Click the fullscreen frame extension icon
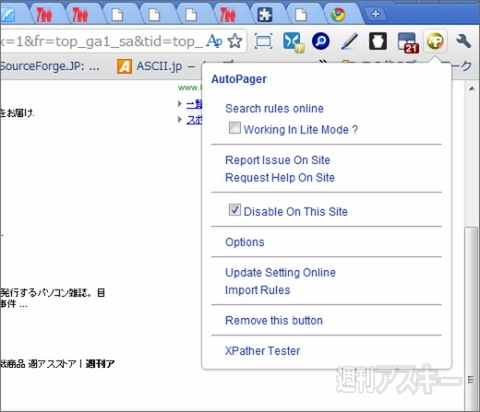 pyautogui.click(x=263, y=41)
